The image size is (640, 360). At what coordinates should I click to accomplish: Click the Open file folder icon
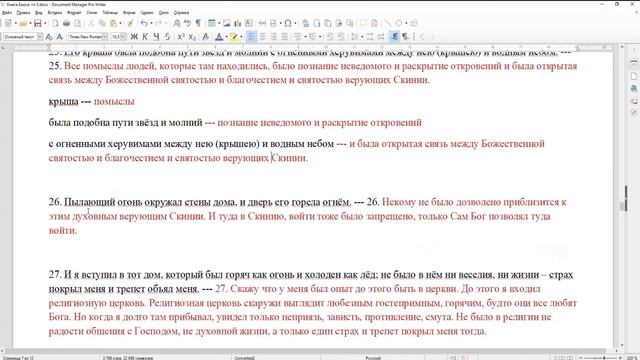coord(23,23)
